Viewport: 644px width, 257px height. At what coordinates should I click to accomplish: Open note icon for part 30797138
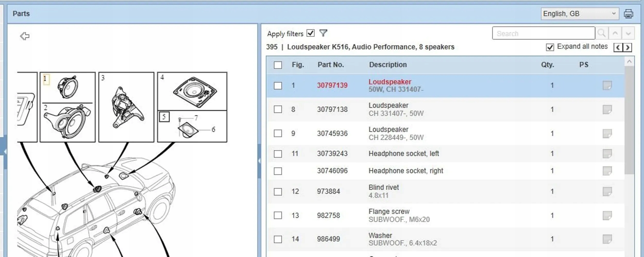(x=607, y=109)
